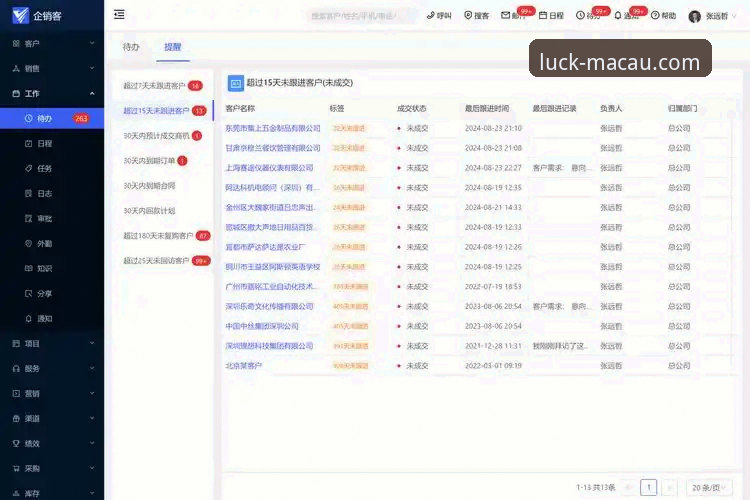
Task: Go to page 1 in pagination
Action: tap(649, 488)
